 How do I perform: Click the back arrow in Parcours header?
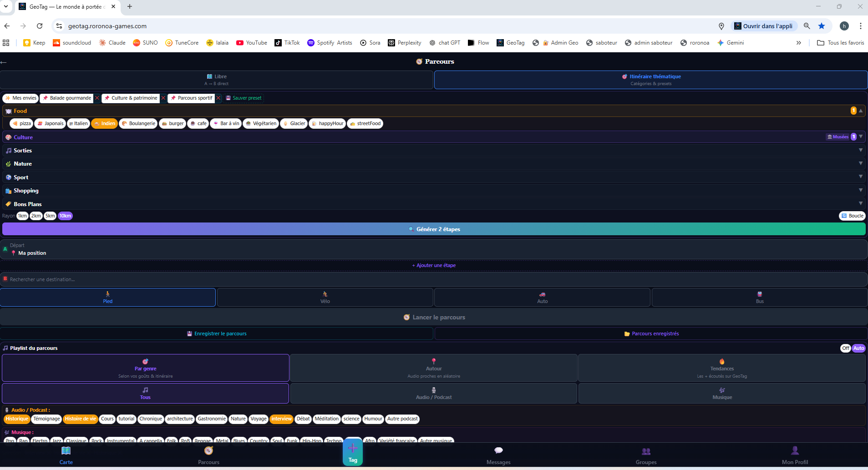point(4,62)
